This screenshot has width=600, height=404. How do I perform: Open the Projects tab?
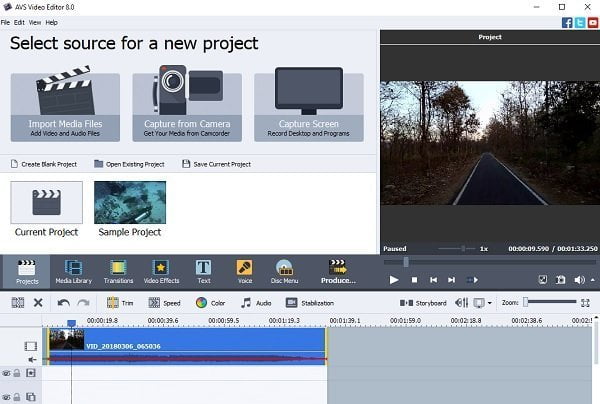(x=27, y=272)
